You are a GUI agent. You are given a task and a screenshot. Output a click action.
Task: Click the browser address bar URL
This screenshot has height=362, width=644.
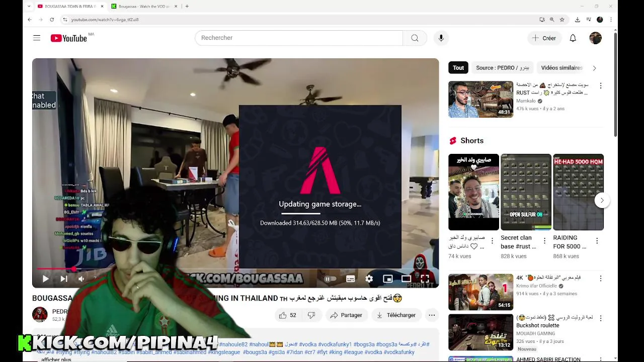(x=105, y=20)
